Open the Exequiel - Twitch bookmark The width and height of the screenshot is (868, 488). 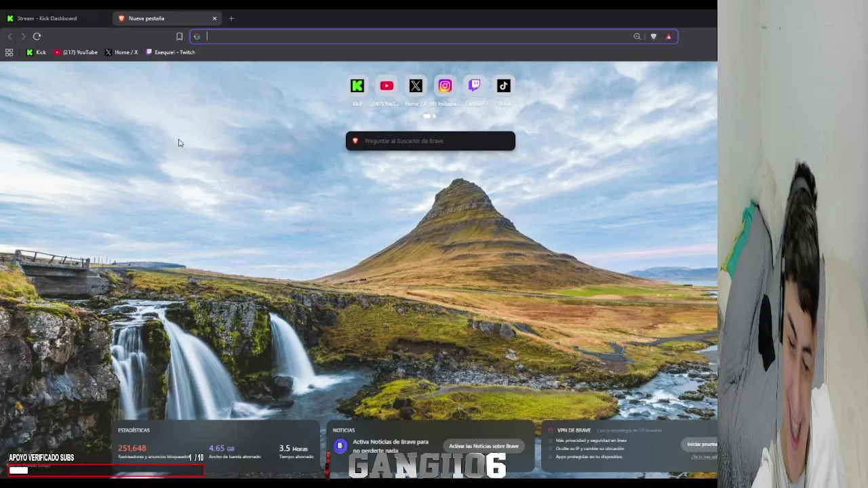(x=170, y=52)
